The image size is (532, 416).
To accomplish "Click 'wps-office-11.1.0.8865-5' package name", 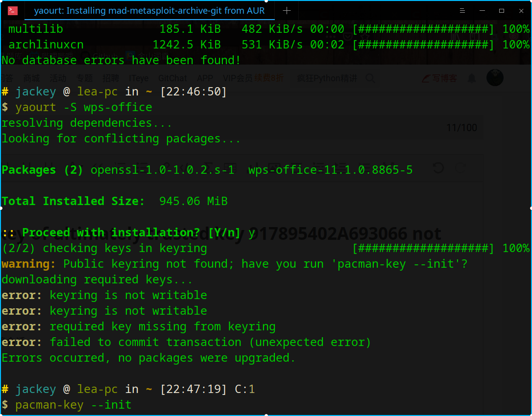I will click(x=331, y=170).
